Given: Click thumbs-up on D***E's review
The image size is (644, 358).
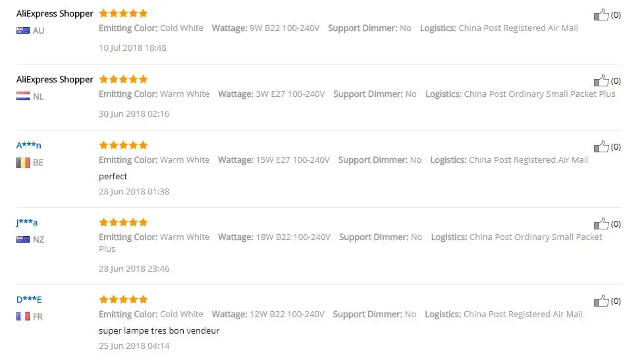Looking at the screenshot, I should [601, 301].
